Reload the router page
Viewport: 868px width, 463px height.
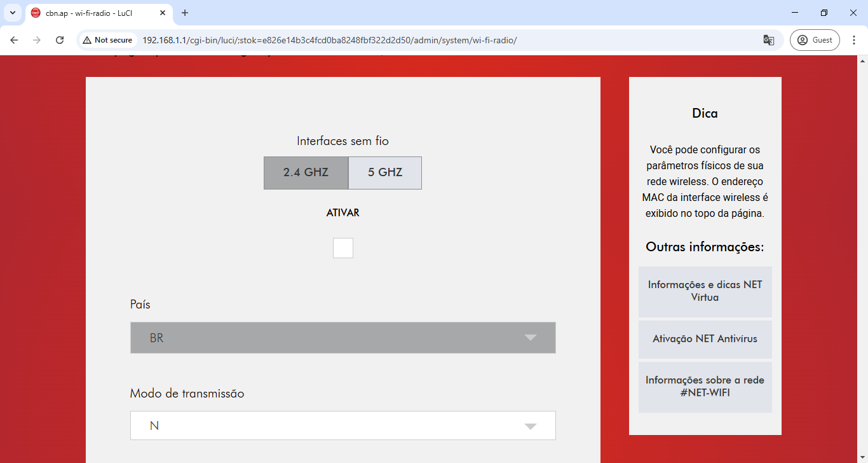pos(60,40)
